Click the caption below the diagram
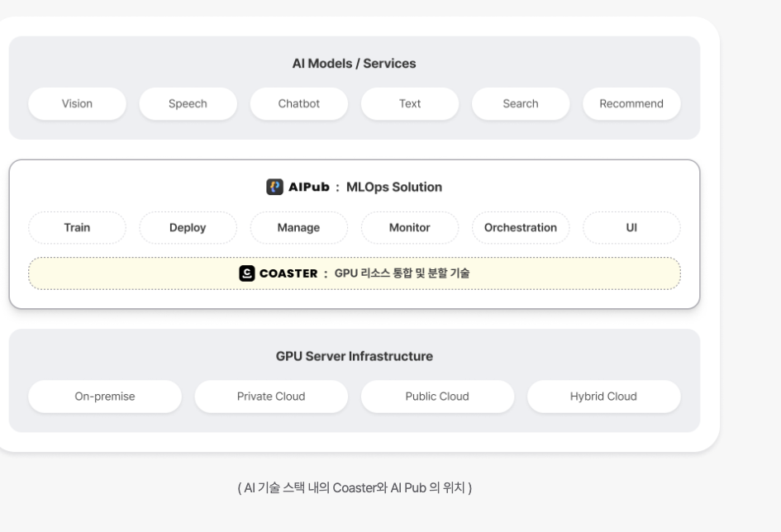This screenshot has width=781, height=532. pyautogui.click(x=355, y=487)
